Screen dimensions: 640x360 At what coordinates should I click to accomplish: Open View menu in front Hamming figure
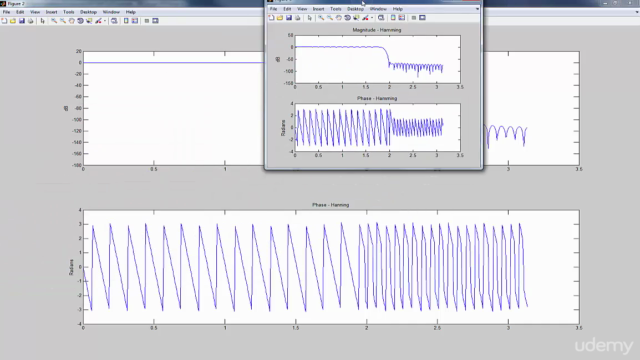click(302, 9)
